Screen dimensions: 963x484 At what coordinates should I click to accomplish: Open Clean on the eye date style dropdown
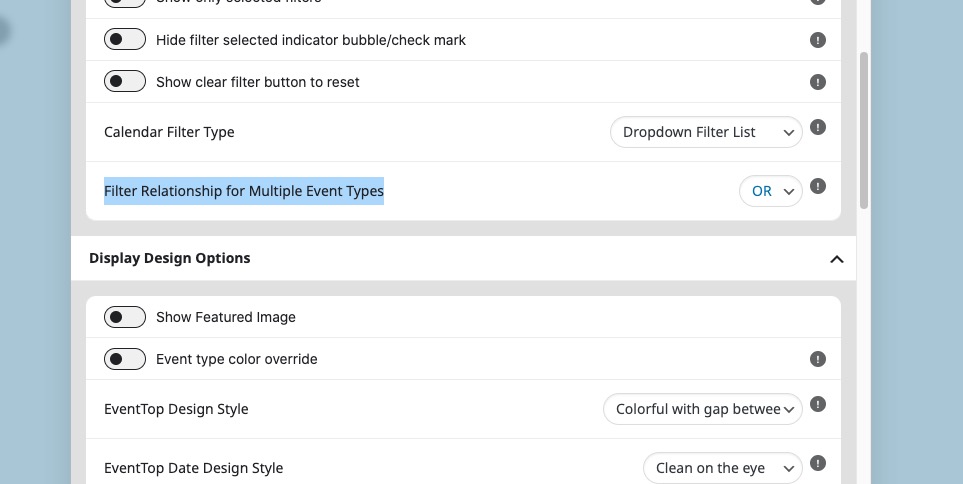[x=723, y=468]
